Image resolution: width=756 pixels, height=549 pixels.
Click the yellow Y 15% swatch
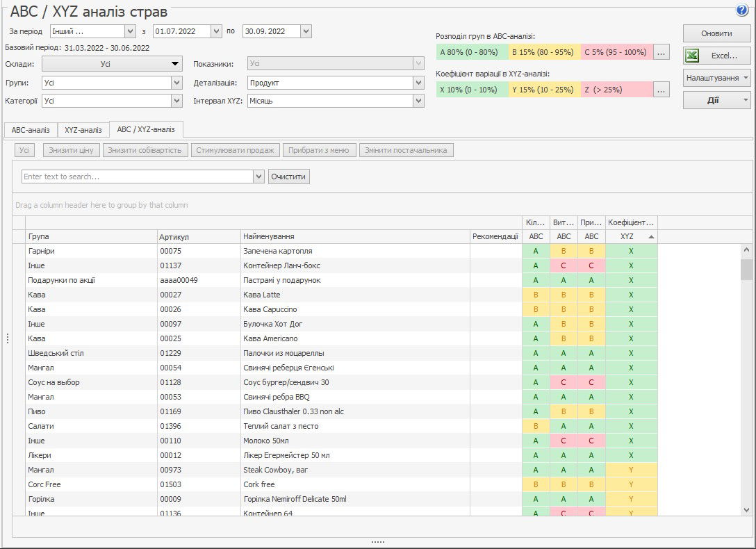(545, 90)
